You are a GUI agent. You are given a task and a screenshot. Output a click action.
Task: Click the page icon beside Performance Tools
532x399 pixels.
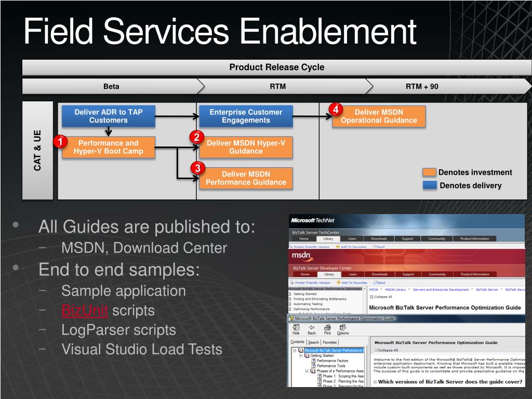(x=313, y=366)
